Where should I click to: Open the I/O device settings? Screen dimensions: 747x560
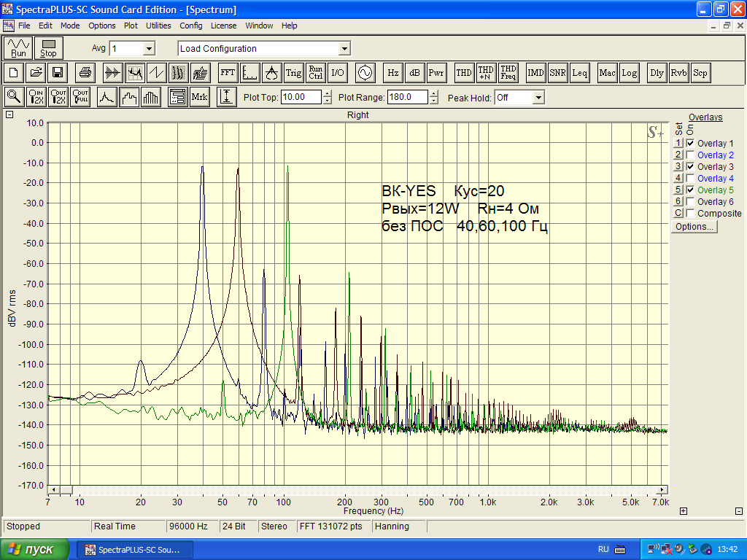pos(337,73)
